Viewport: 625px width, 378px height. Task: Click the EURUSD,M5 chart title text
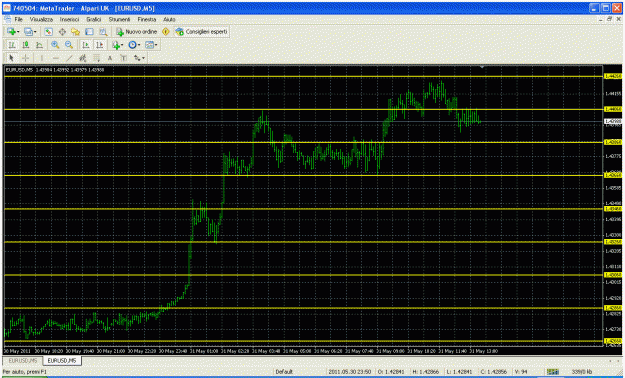click(x=19, y=70)
